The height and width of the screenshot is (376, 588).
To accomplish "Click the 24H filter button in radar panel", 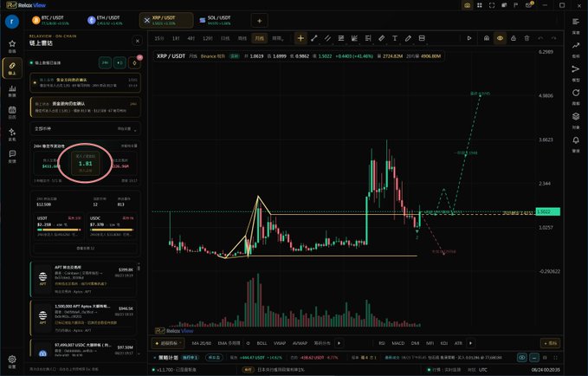I will [105, 63].
